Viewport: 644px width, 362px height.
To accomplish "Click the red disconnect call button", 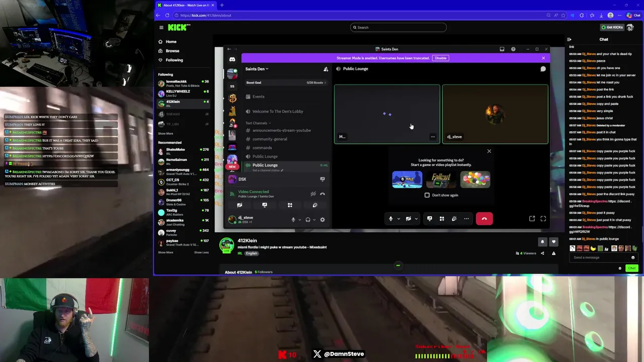I will [x=484, y=219].
